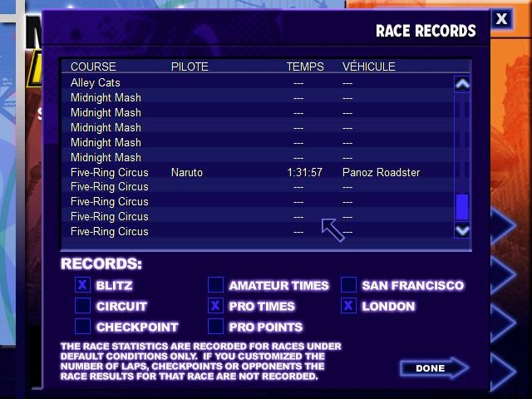
Task: Enable the Circuit records checkbox
Action: tap(82, 306)
